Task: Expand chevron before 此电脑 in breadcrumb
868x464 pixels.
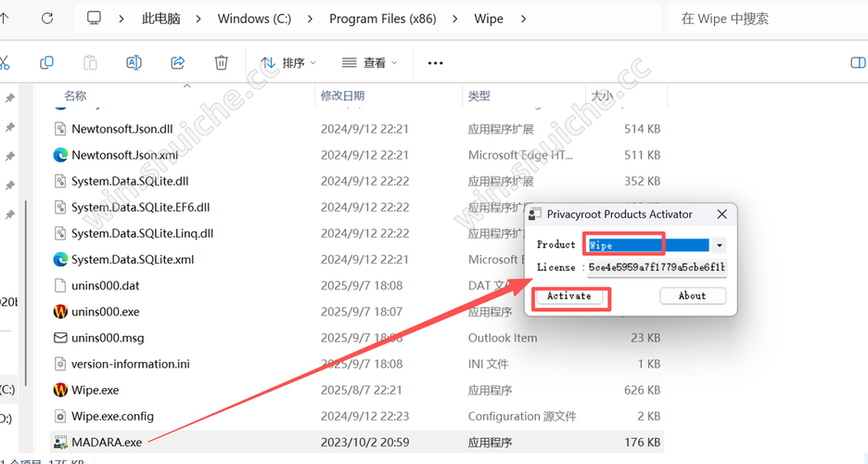Action: click(121, 19)
